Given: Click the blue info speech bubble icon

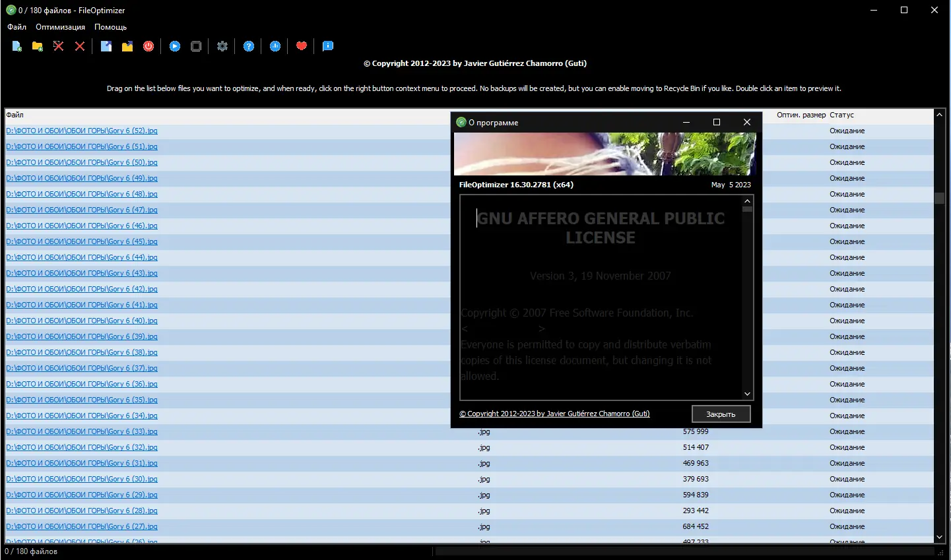Looking at the screenshot, I should [328, 46].
